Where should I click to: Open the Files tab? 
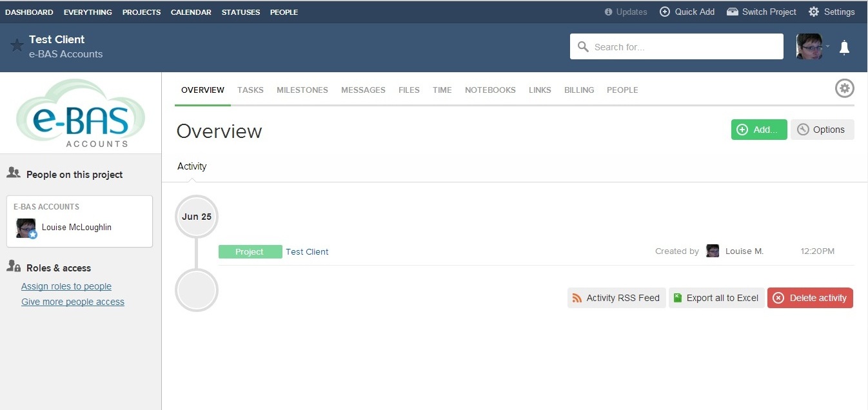tap(409, 90)
